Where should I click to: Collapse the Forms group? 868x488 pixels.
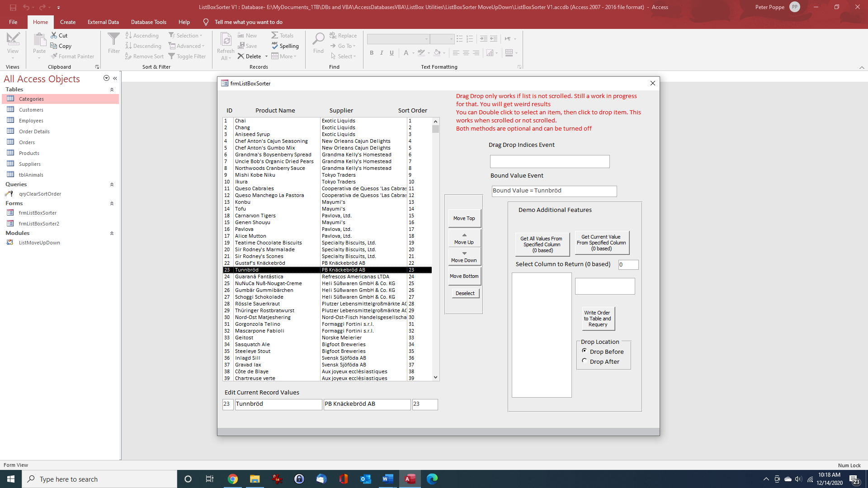coord(112,203)
